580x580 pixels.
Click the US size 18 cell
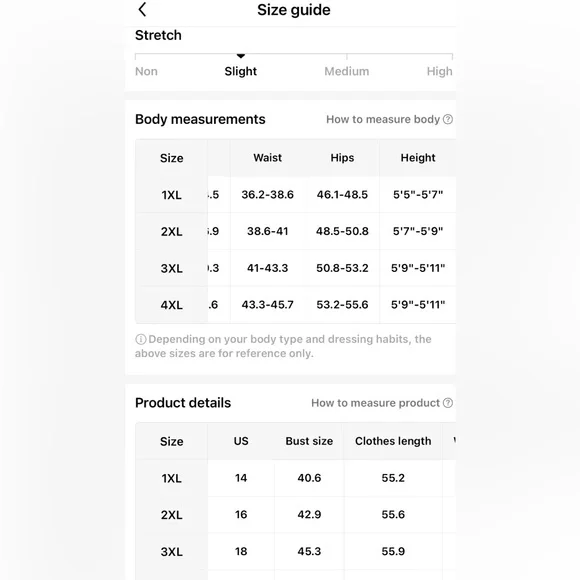[241, 552]
